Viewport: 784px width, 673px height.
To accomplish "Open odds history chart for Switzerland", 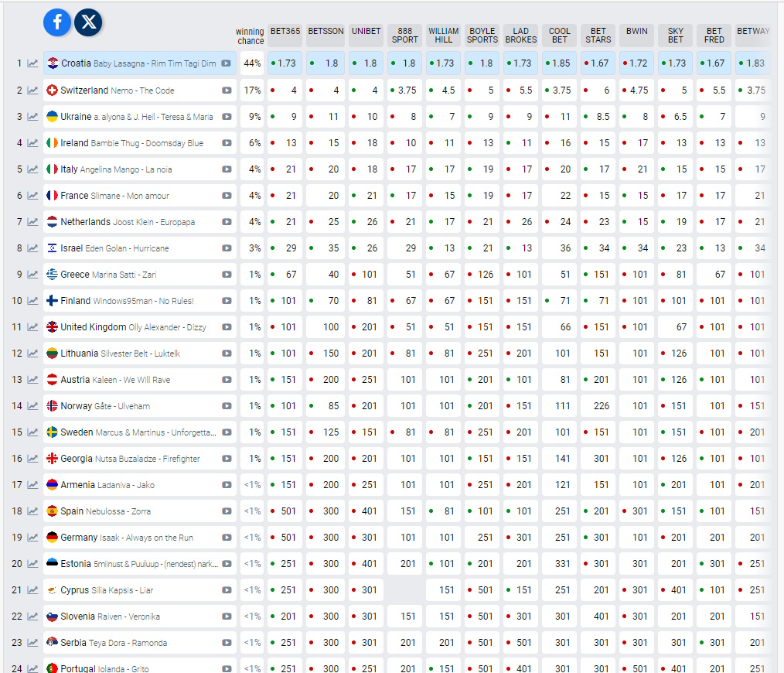I will point(32,91).
